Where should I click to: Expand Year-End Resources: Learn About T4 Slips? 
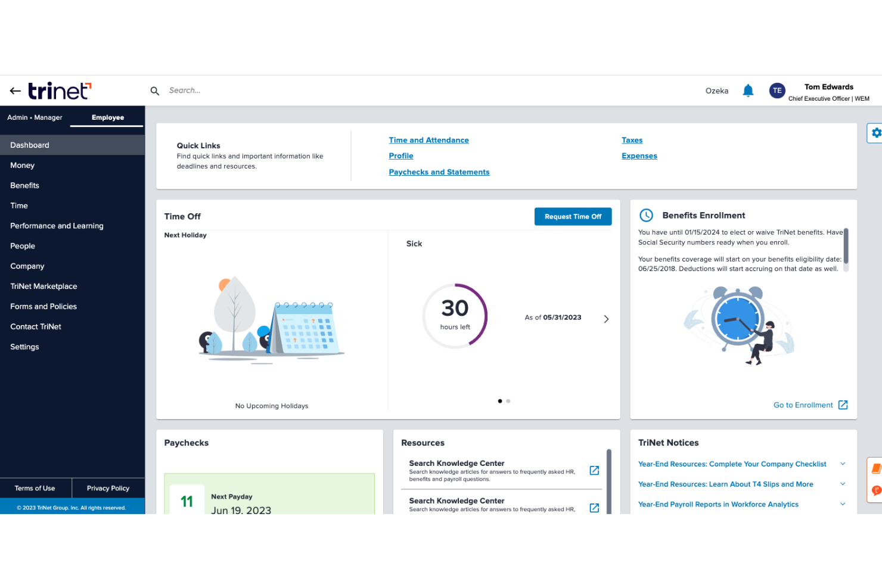tap(842, 484)
